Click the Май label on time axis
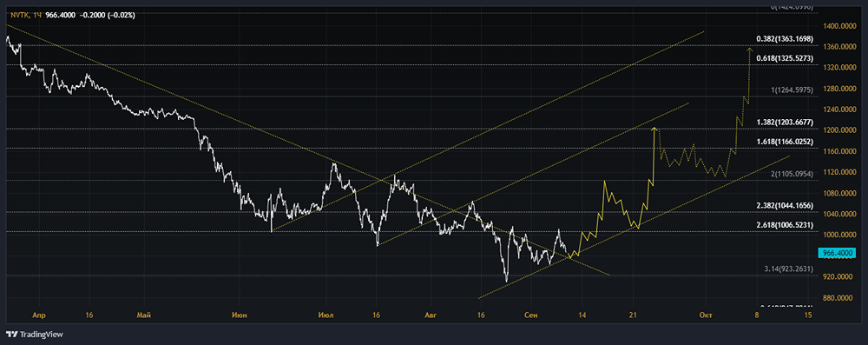The height and width of the screenshot is (345, 868). pos(144,315)
